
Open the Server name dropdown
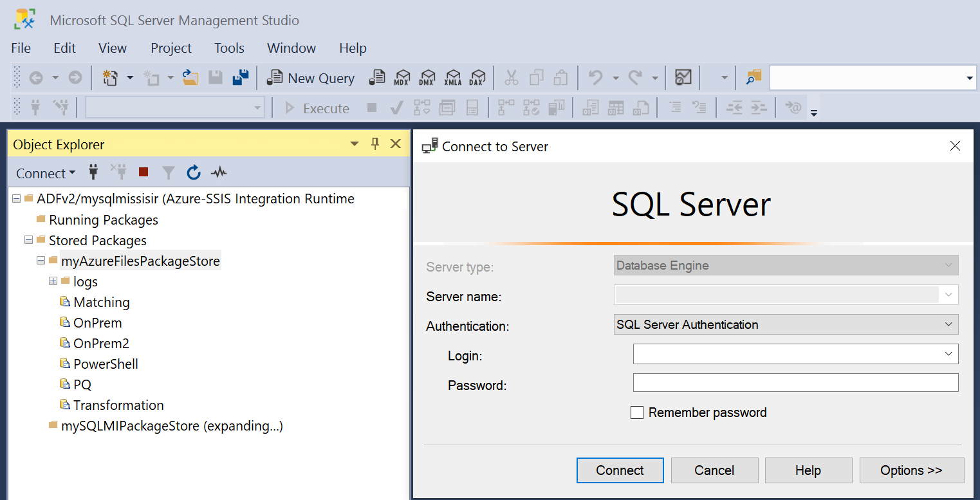[x=948, y=295]
